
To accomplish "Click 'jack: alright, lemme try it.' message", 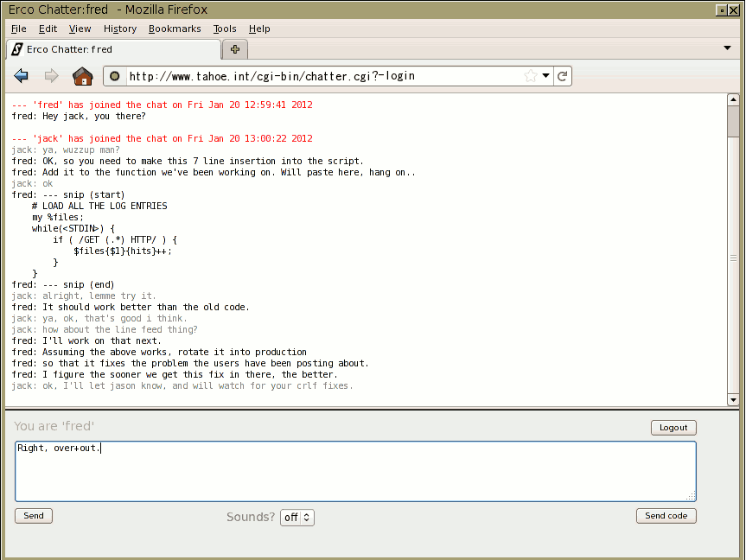I will [84, 296].
